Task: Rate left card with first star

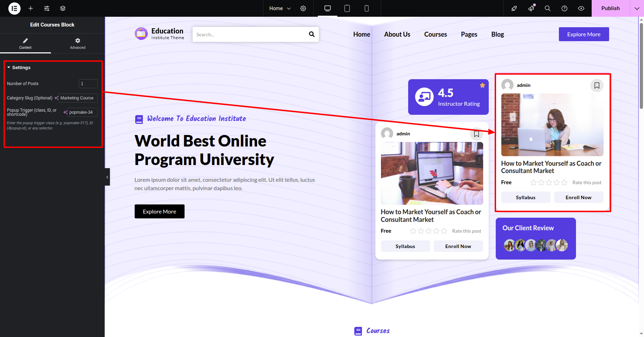Action: (x=413, y=231)
